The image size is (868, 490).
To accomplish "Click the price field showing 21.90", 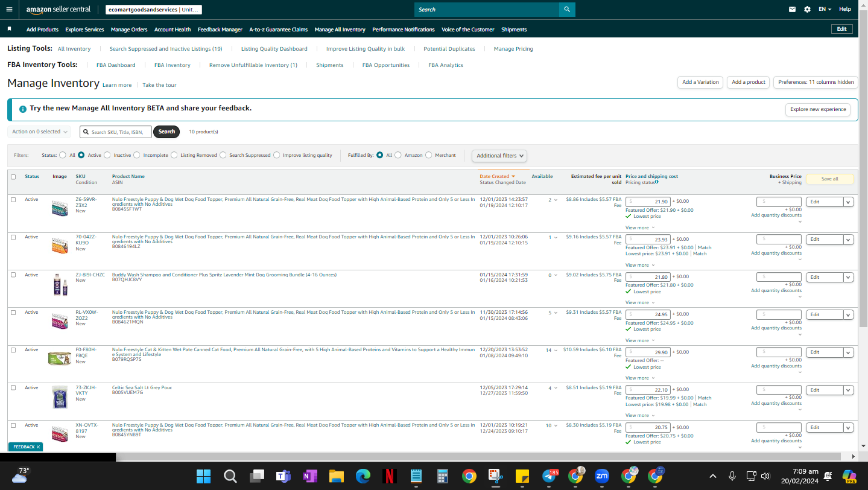I will click(648, 202).
